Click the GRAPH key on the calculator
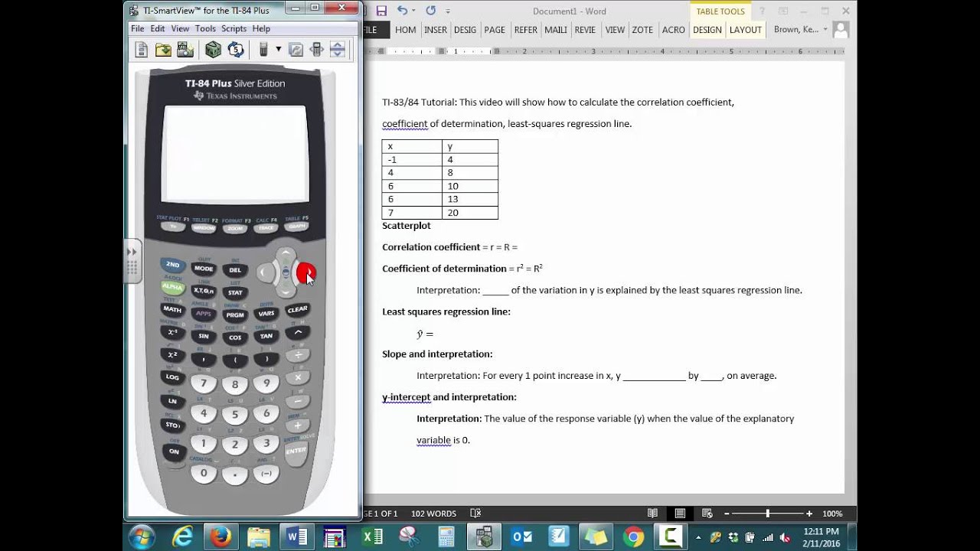The height and width of the screenshot is (551, 980). (297, 226)
